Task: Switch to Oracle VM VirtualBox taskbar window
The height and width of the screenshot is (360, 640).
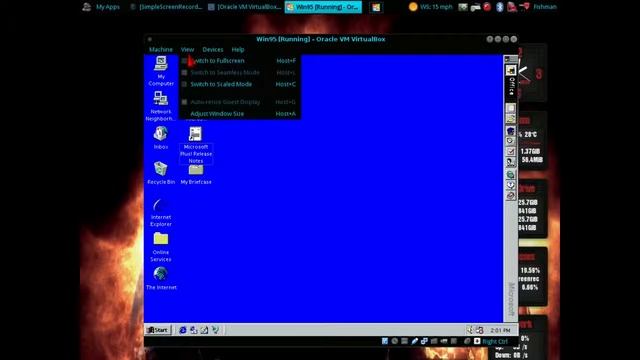Action: pyautogui.click(x=244, y=7)
